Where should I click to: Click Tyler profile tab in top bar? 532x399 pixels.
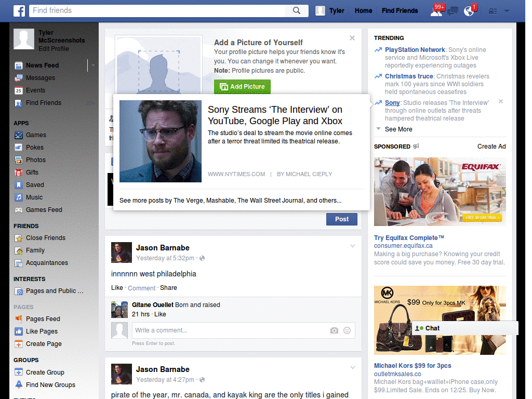[330, 11]
